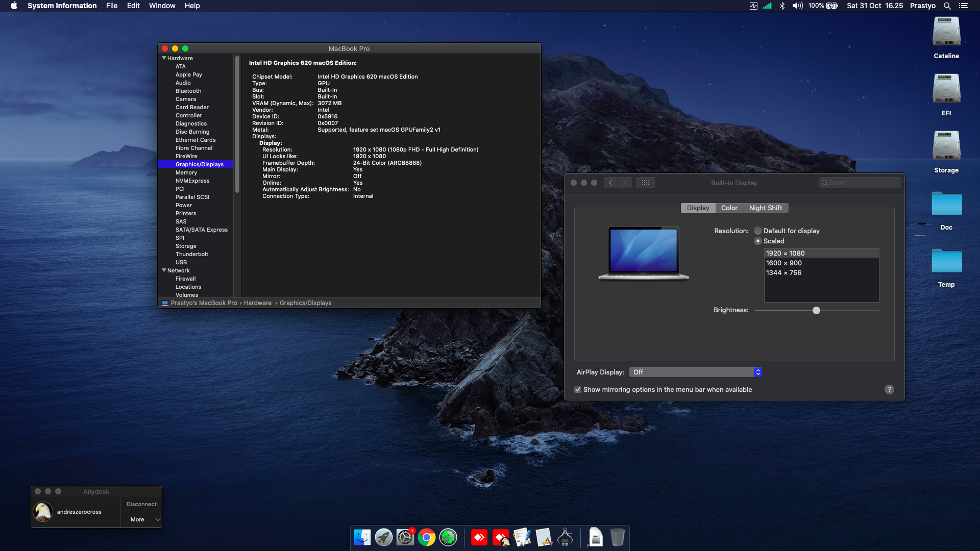
Task: Open volume control in menu bar
Action: coord(797,6)
